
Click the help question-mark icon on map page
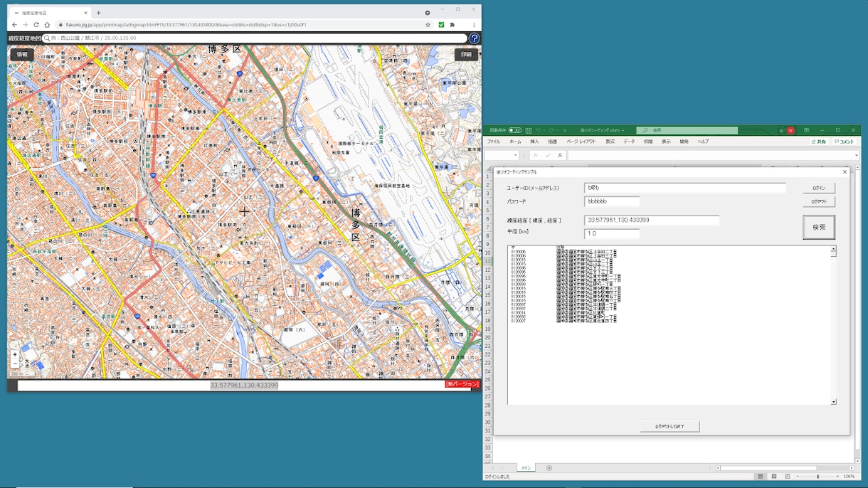pyautogui.click(x=474, y=38)
